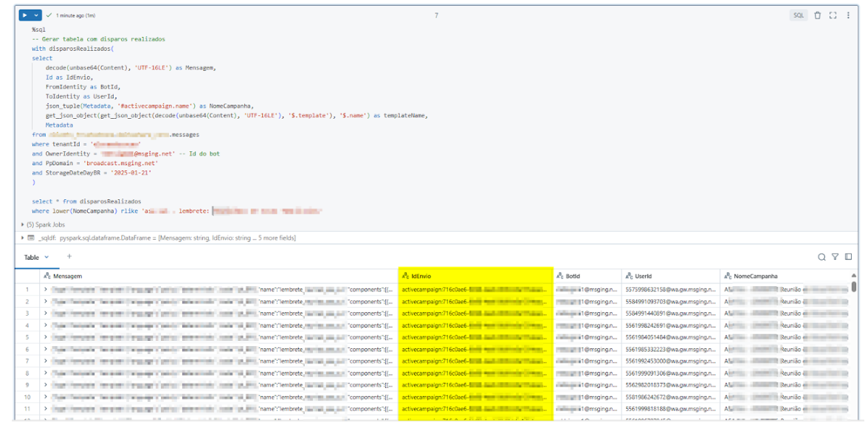Run the SQL cell with play button
The height and width of the screenshot is (422, 868).
[26, 15]
